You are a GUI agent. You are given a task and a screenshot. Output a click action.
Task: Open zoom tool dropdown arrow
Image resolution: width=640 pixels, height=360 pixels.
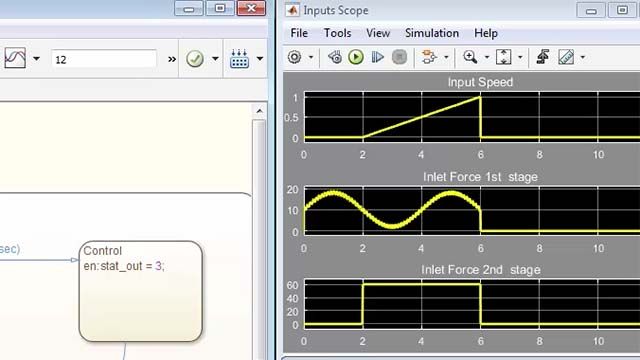[487, 57]
